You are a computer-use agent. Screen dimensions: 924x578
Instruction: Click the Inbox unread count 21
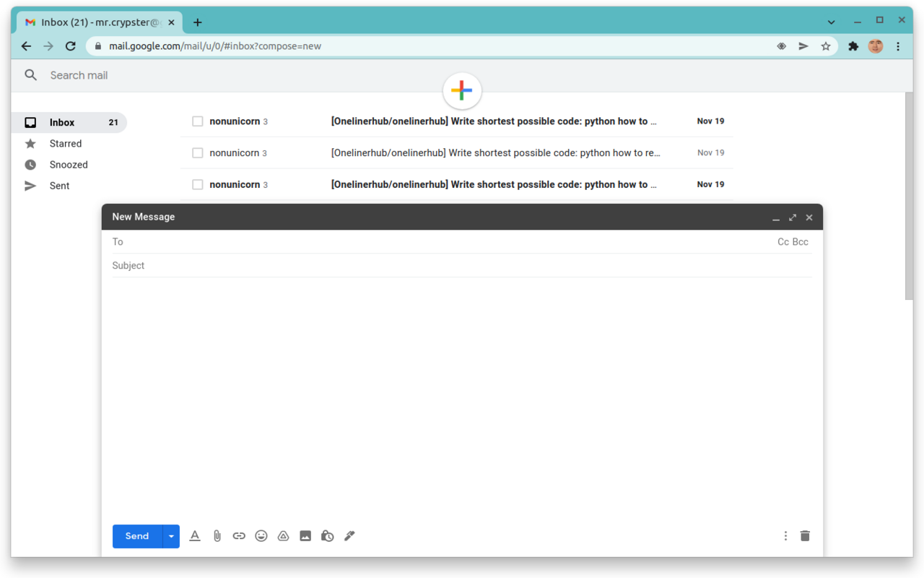113,123
